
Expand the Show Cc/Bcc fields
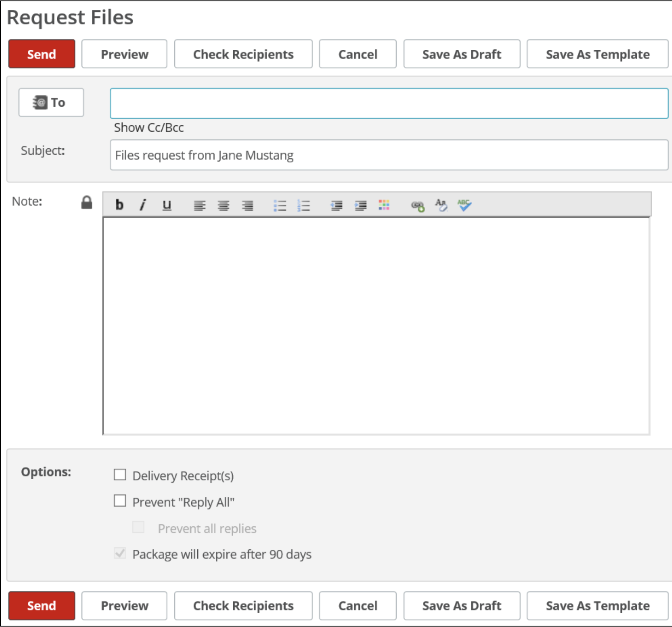tap(148, 127)
